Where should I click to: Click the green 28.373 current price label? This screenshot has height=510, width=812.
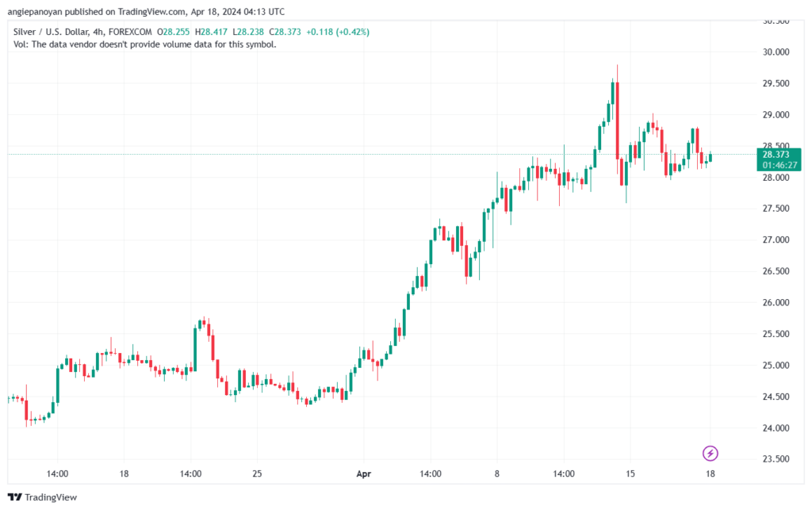(776, 155)
